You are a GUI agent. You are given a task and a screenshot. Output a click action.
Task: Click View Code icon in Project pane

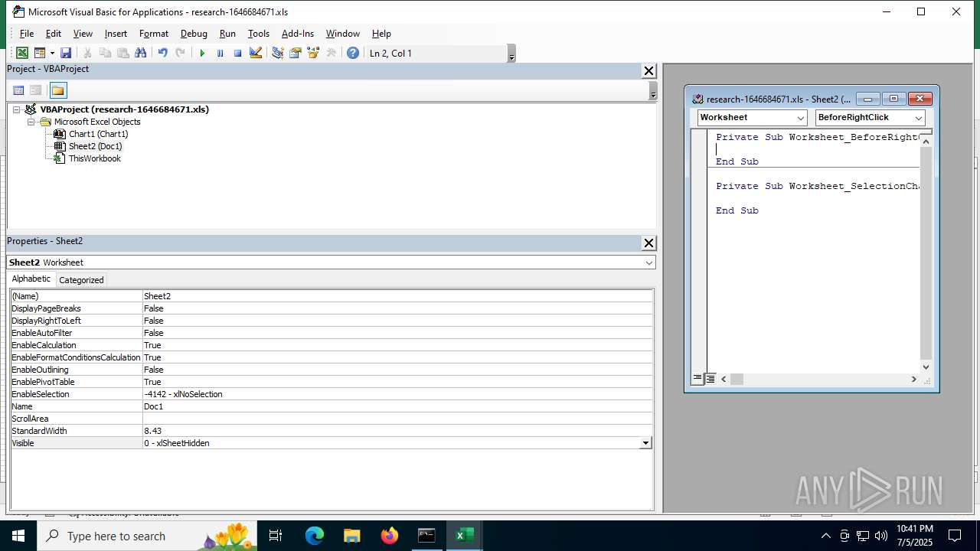pyautogui.click(x=19, y=90)
